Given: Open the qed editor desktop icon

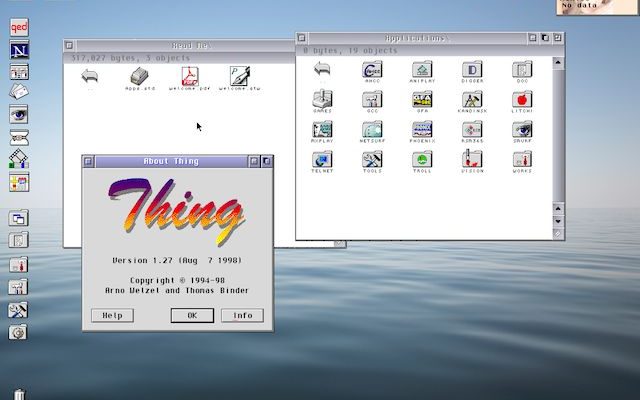Looking at the screenshot, I should 18,28.
